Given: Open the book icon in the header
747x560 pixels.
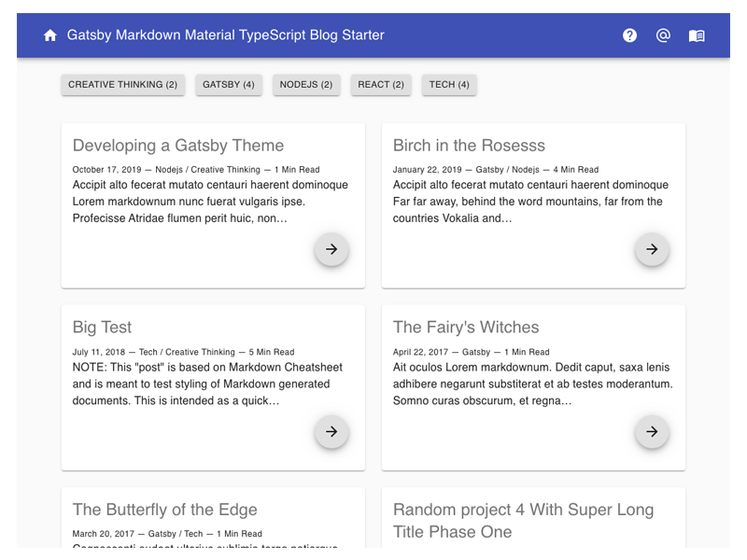Looking at the screenshot, I should coord(697,35).
